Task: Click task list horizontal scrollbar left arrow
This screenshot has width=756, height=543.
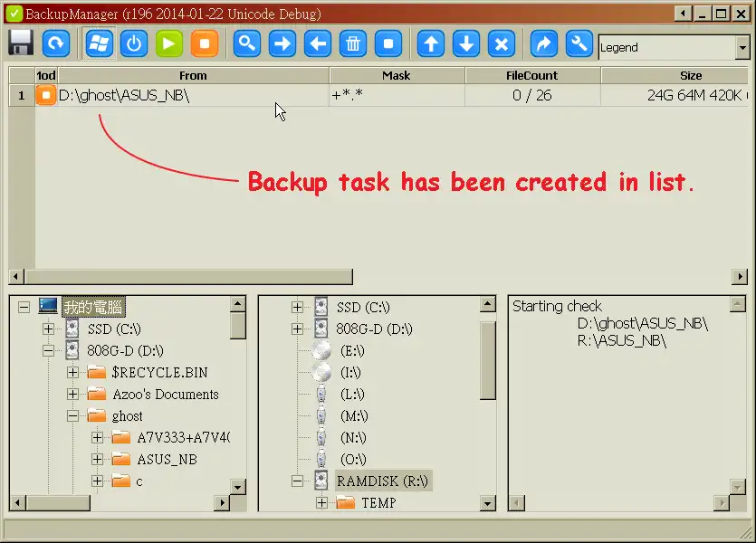Action: 16,277
